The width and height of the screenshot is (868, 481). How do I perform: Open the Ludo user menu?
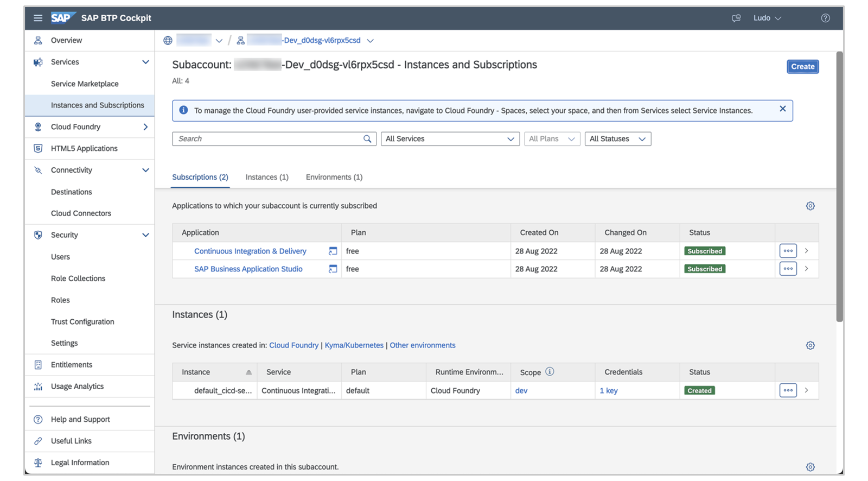click(767, 18)
